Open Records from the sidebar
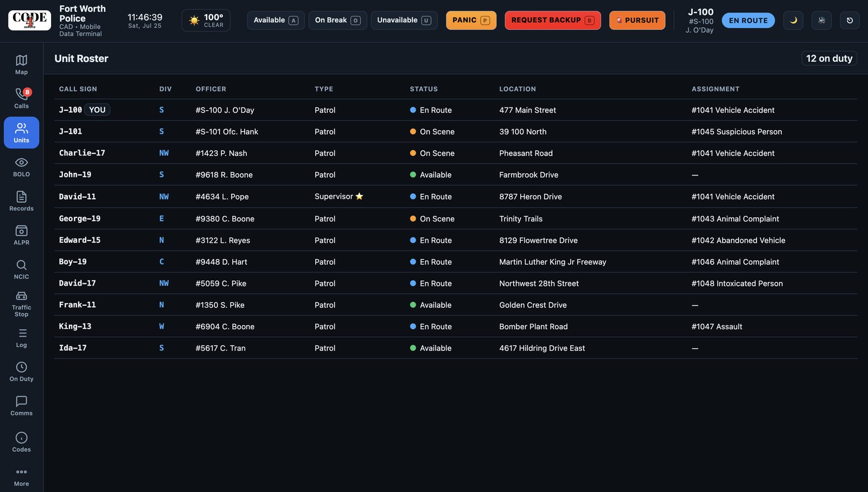 21,201
